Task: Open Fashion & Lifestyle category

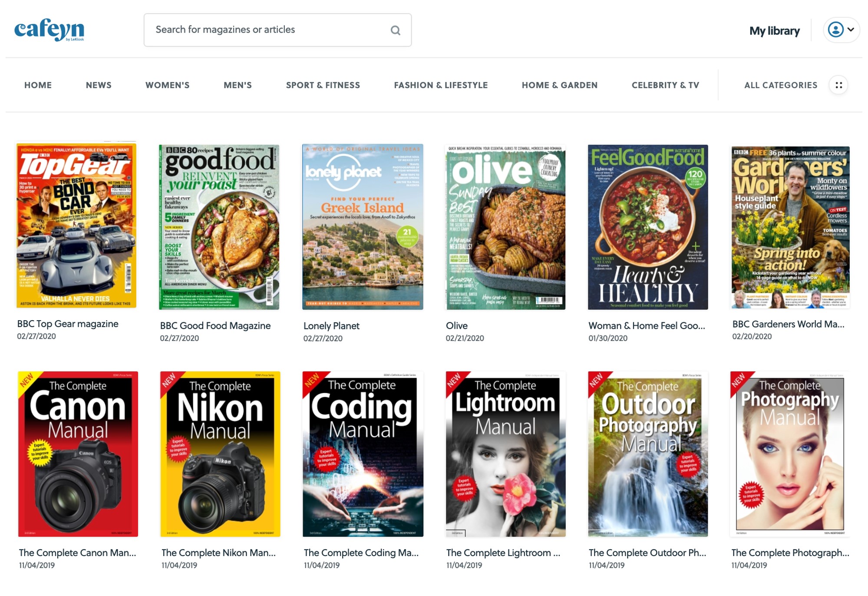Action: tap(441, 85)
